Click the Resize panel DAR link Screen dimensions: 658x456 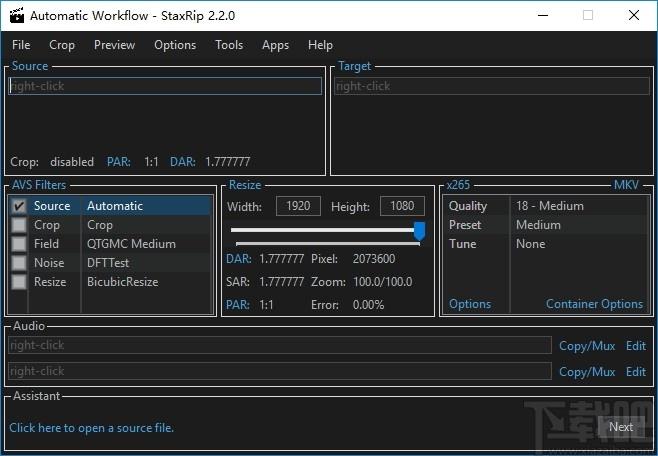[238, 259]
